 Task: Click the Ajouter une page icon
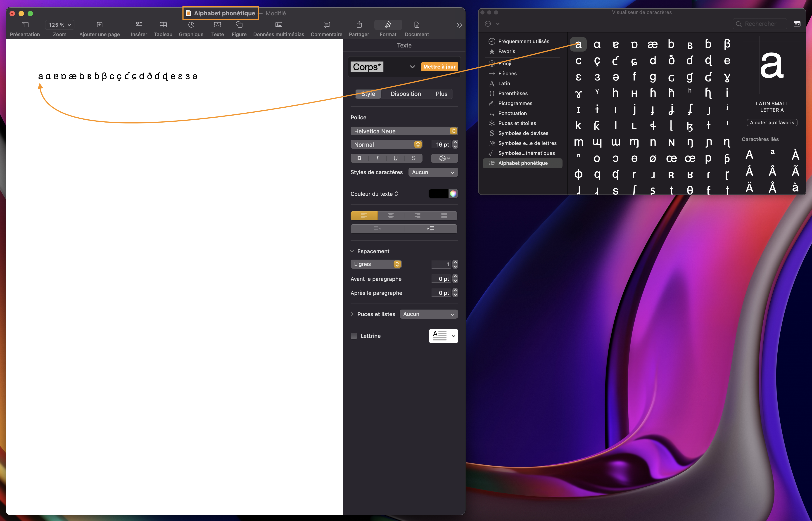click(x=100, y=25)
